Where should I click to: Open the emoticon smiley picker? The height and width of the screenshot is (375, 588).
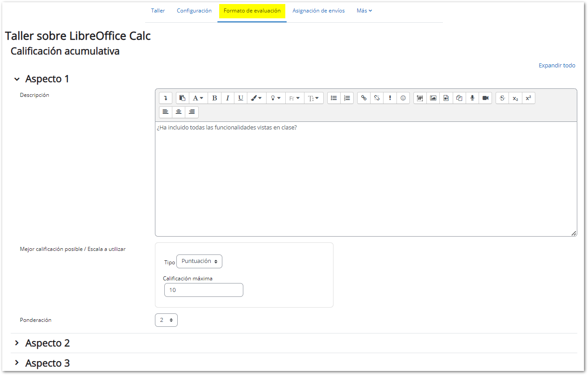[403, 98]
